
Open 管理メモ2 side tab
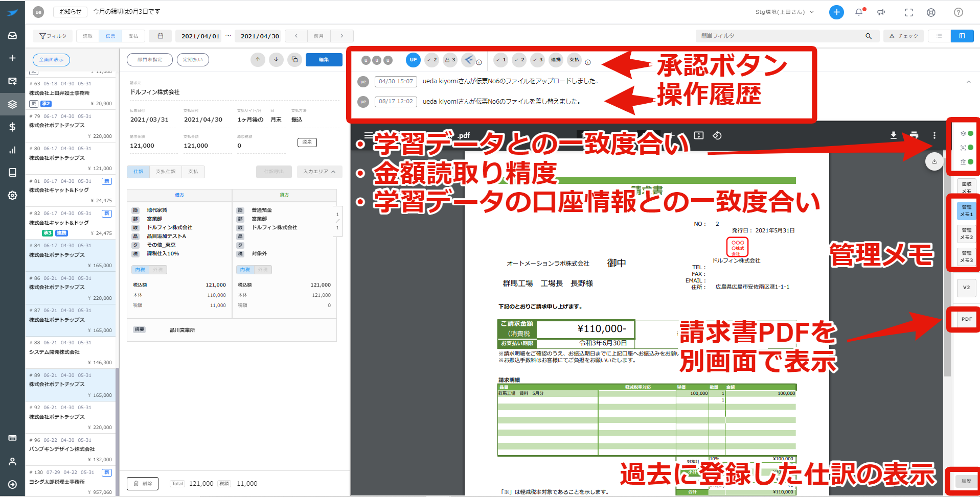pyautogui.click(x=966, y=234)
